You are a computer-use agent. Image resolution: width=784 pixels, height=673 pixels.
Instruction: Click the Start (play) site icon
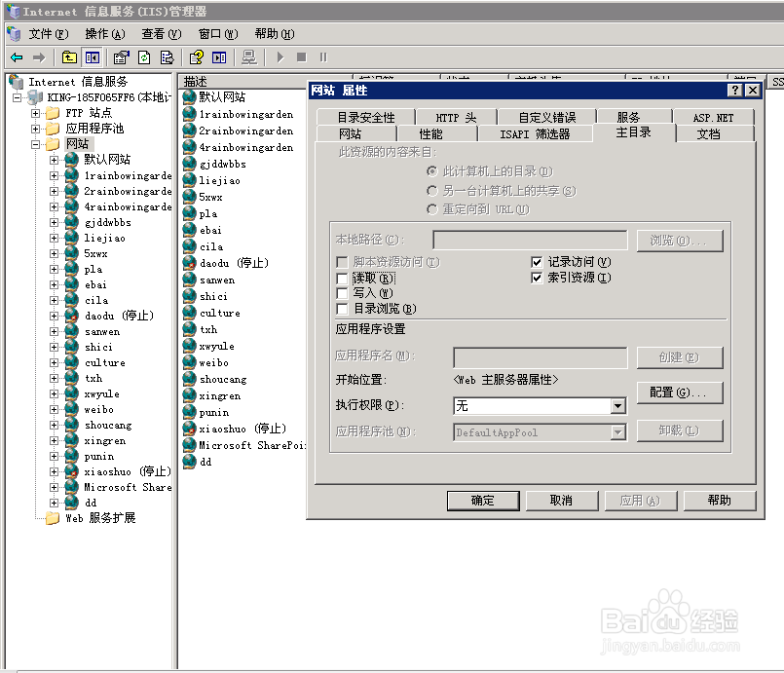[280, 57]
